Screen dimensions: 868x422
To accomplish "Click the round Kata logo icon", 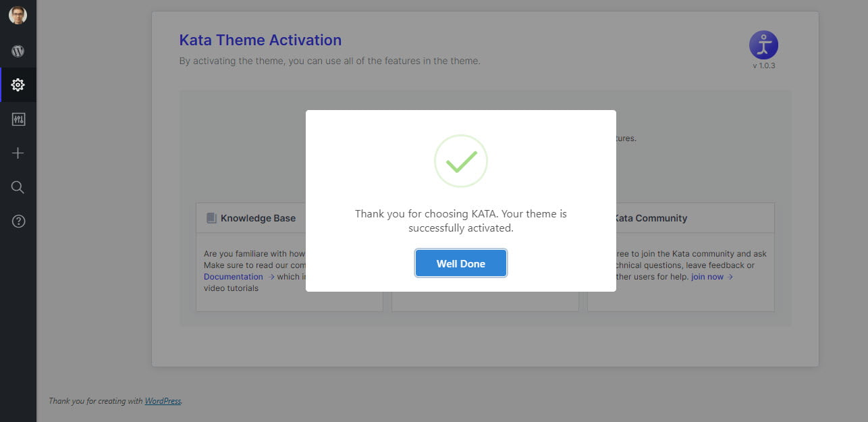I will 763,45.
